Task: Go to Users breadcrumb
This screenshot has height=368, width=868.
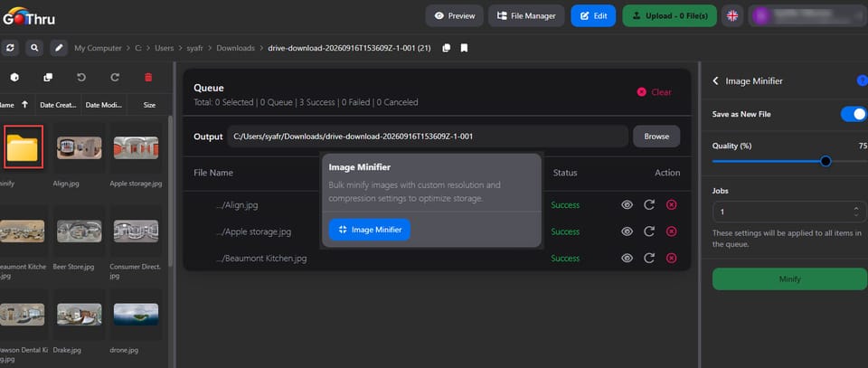Action: click(x=165, y=48)
